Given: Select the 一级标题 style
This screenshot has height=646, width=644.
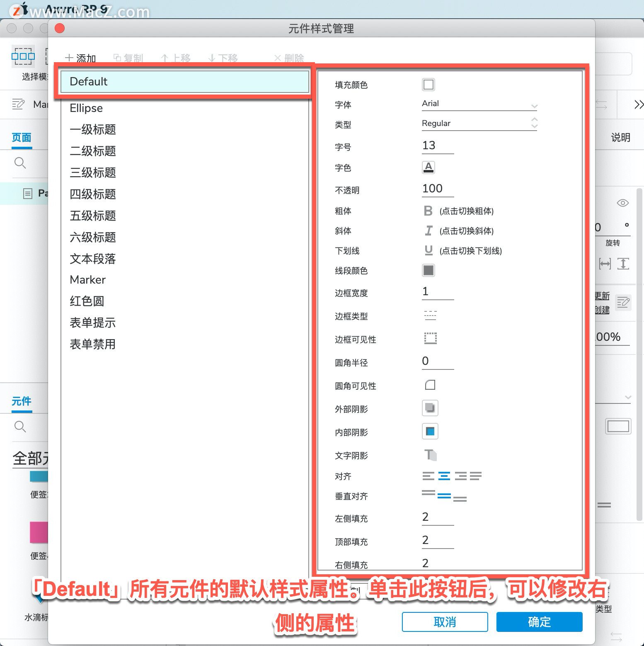Looking at the screenshot, I should [185, 129].
